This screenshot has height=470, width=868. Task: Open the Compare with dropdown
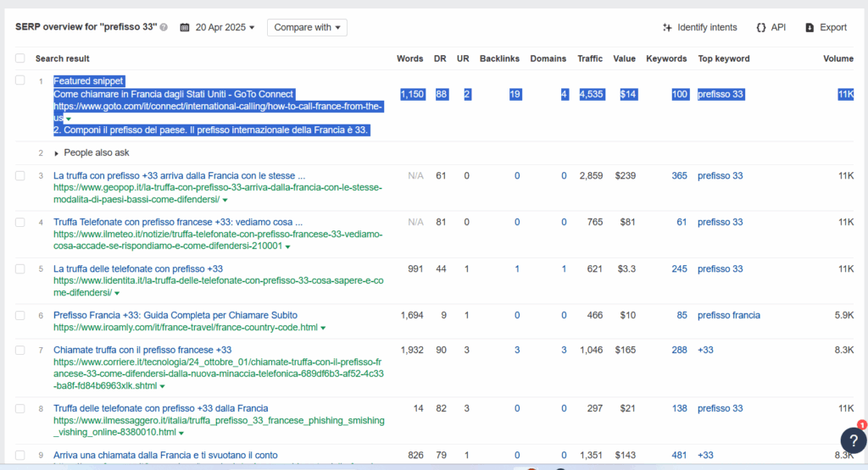click(x=307, y=27)
